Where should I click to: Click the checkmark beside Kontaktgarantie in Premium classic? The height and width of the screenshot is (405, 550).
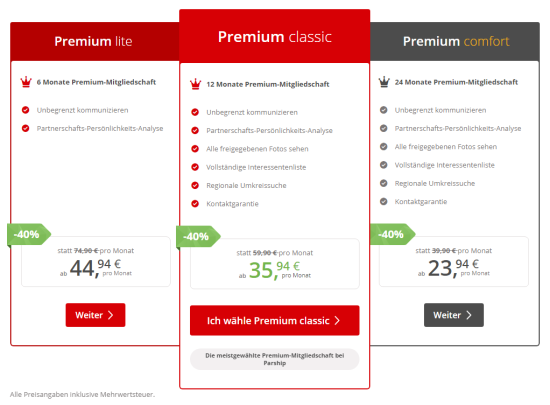click(x=195, y=203)
